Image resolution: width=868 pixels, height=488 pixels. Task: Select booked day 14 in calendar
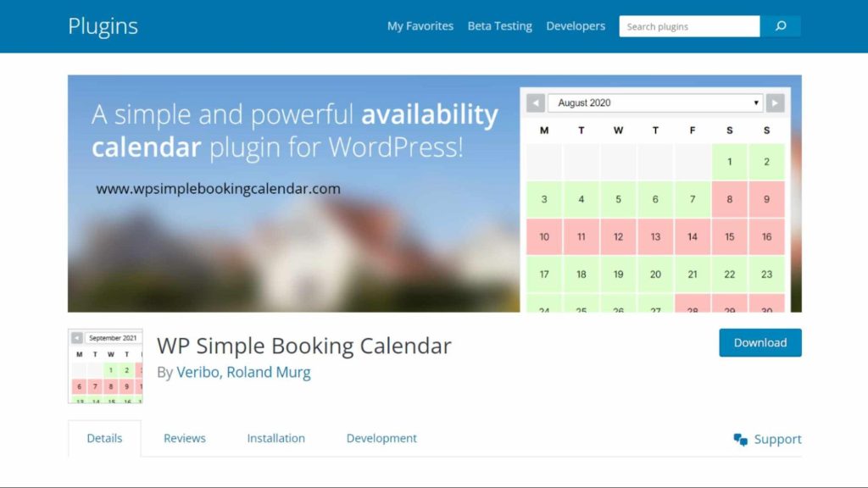[693, 237]
